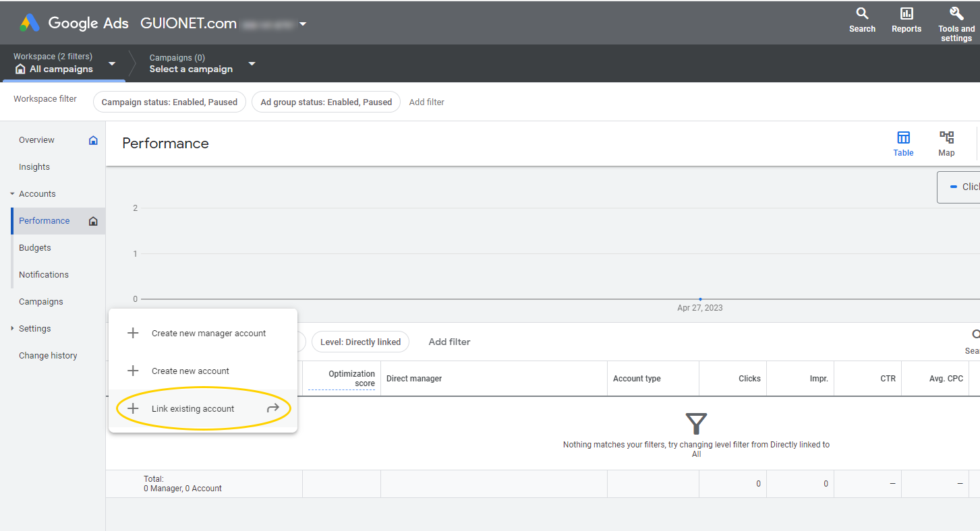Click Add filter above the accounts table
This screenshot has height=531, width=980.
449,342
